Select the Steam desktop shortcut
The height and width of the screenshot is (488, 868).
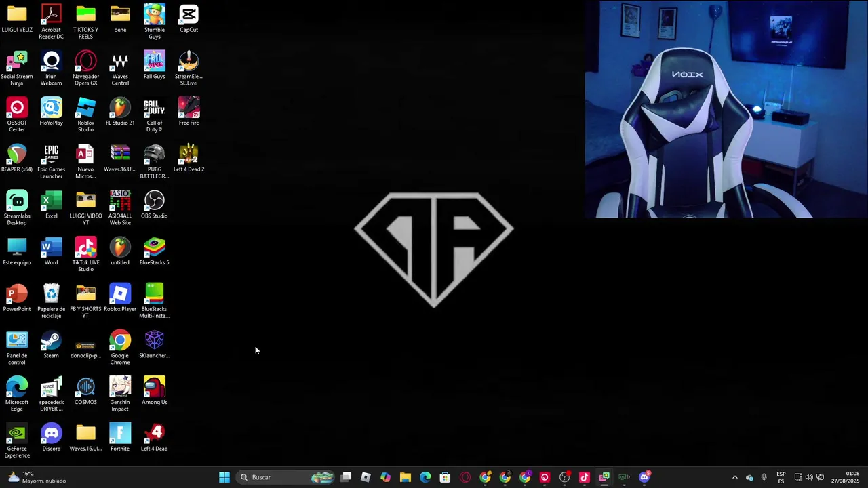[51, 345]
